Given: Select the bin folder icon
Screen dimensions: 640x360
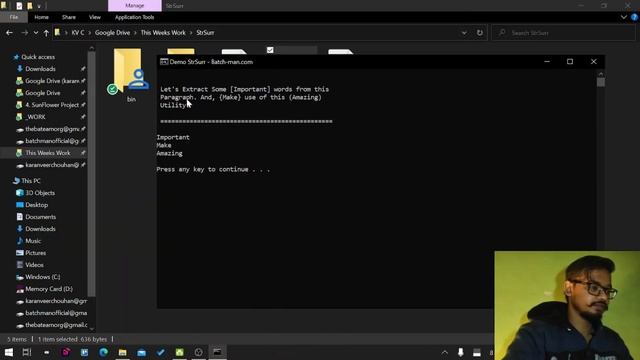Looking at the screenshot, I should coord(129,71).
